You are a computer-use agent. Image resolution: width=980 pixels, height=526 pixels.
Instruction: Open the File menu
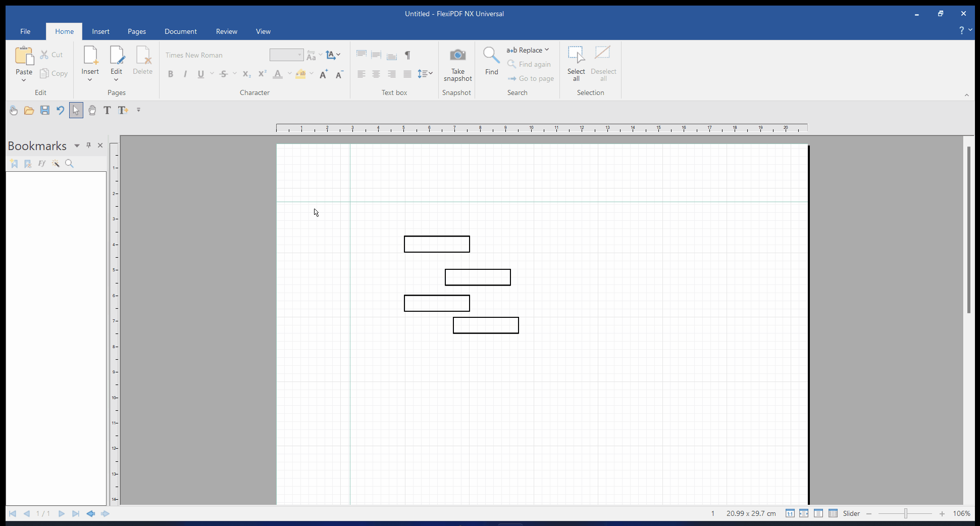25,31
